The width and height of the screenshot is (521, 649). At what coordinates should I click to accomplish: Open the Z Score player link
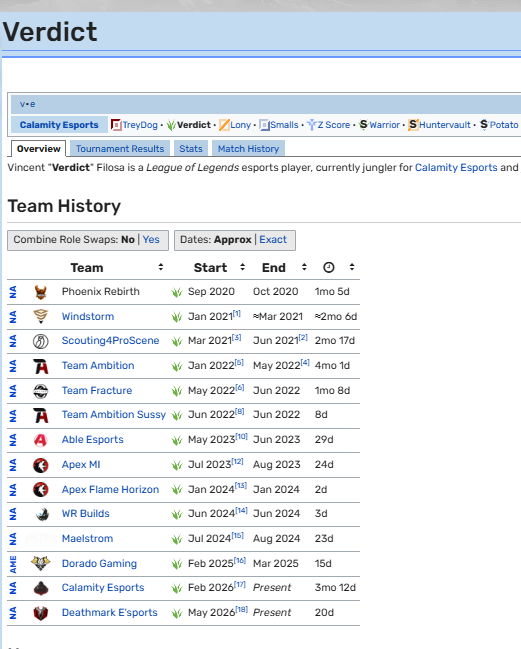[334, 125]
